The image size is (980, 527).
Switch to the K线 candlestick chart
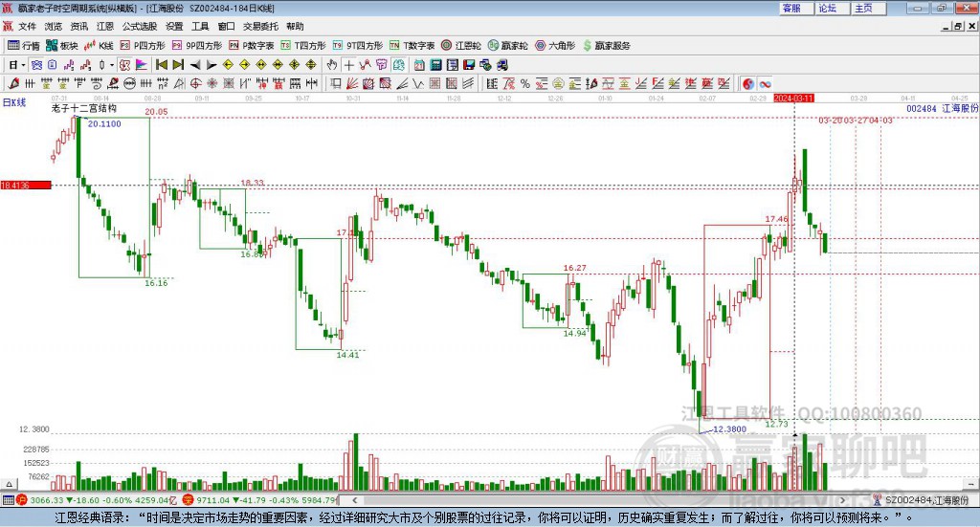pyautogui.click(x=99, y=46)
